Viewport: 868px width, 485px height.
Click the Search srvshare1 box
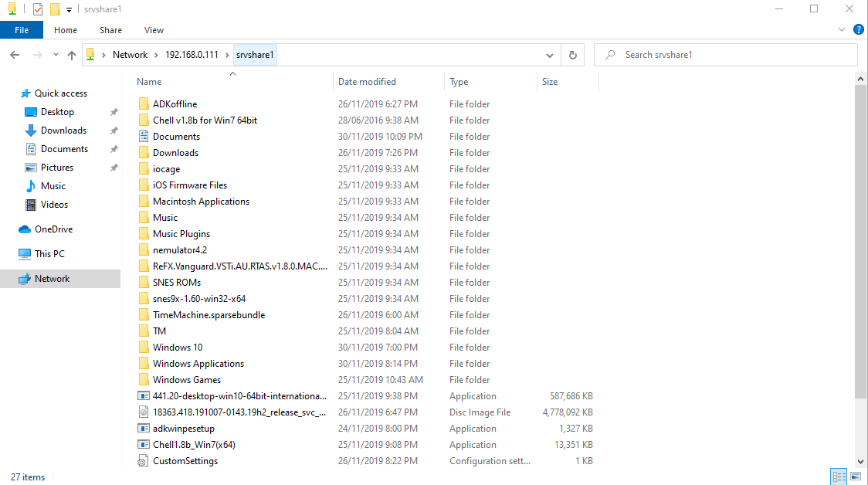point(726,55)
